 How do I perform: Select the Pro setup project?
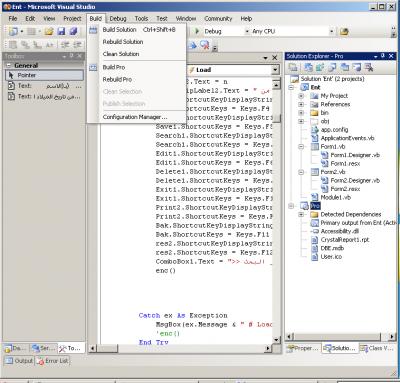(x=315, y=206)
